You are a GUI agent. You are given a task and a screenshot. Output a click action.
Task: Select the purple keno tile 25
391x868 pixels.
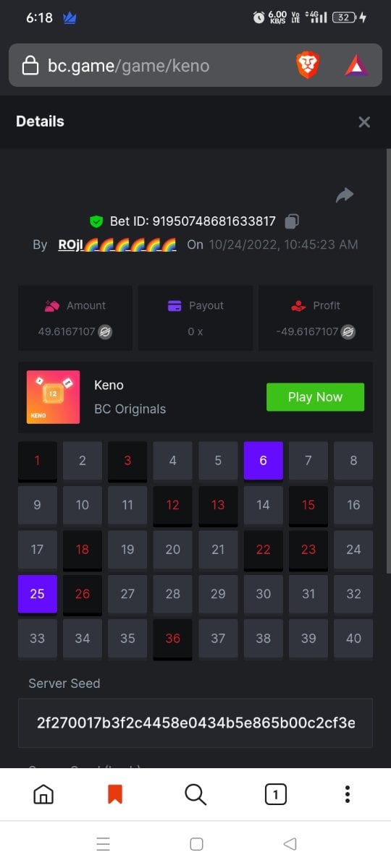(x=37, y=594)
